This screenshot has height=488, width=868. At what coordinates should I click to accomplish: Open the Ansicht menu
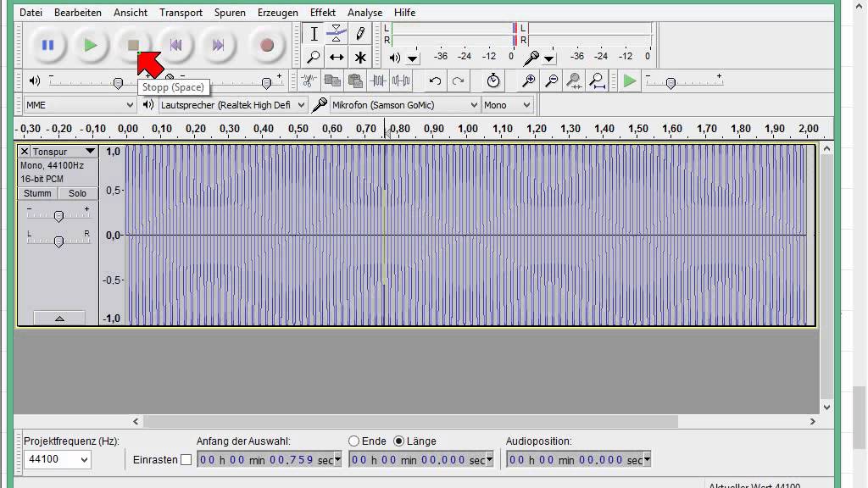point(131,12)
